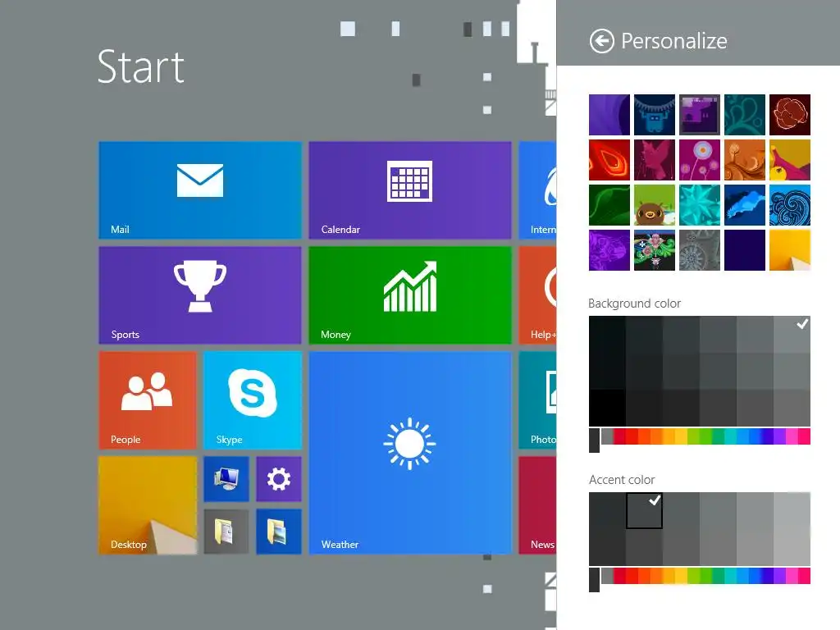The height and width of the screenshot is (630, 840).
Task: Choose the pure black background color swatch
Action: click(x=607, y=408)
